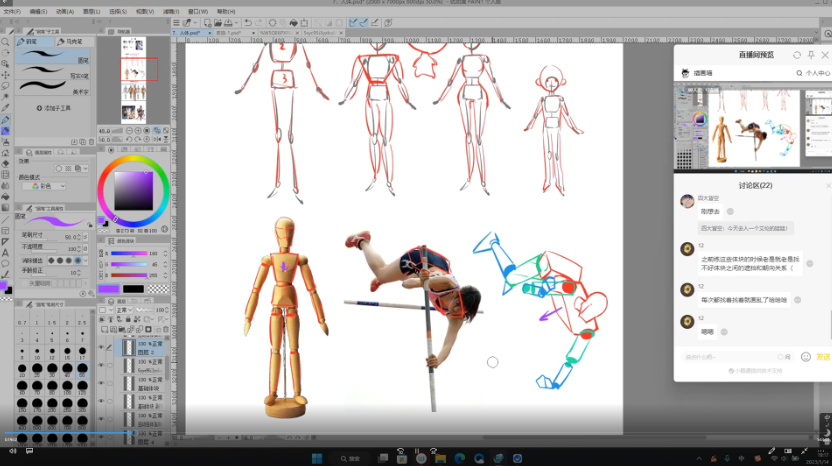The width and height of the screenshot is (832, 466).
Task: Click 添加子工具 add sub tool button
Action: pyautogui.click(x=54, y=108)
